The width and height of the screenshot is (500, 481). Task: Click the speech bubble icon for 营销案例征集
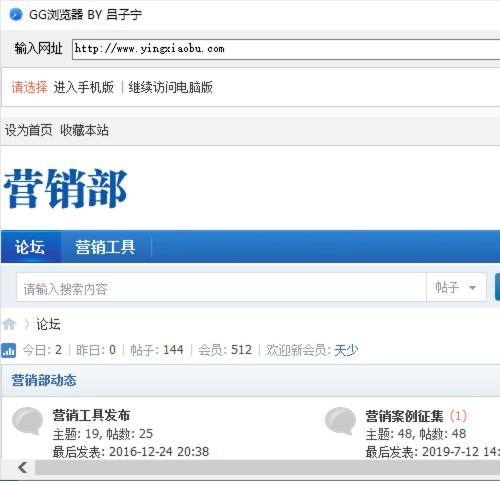(x=341, y=421)
